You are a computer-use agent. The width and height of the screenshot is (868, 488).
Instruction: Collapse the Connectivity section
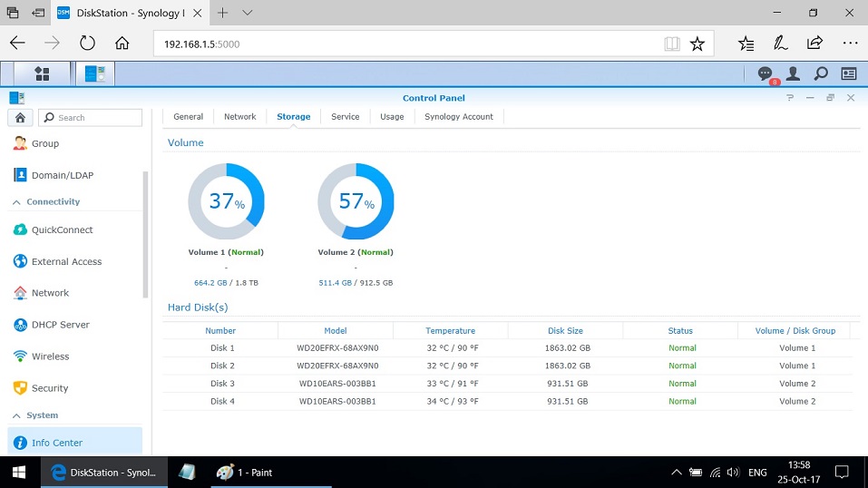(16, 202)
